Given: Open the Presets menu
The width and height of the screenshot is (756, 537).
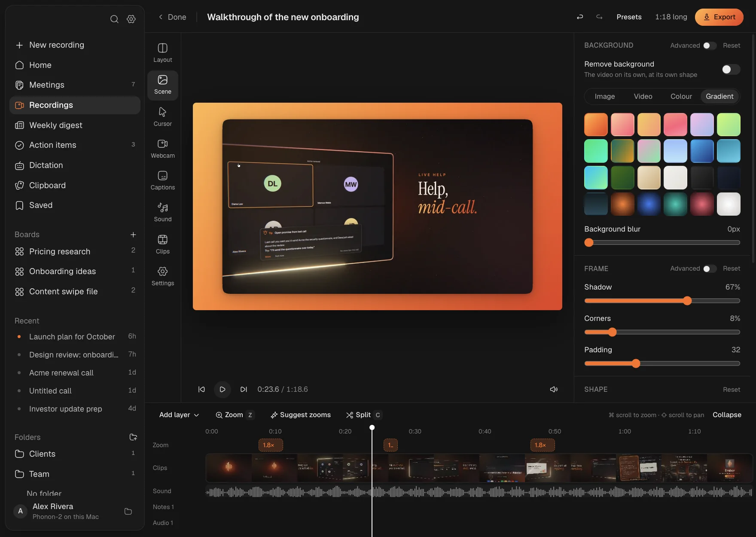Looking at the screenshot, I should pyautogui.click(x=629, y=17).
